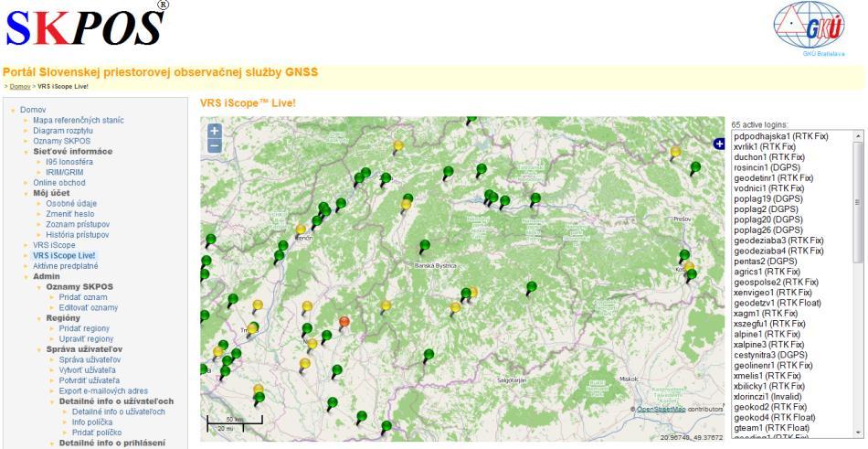Image resolution: width=868 pixels, height=449 pixels.
Task: Expand Sieťové informácie section
Action: click(x=72, y=151)
